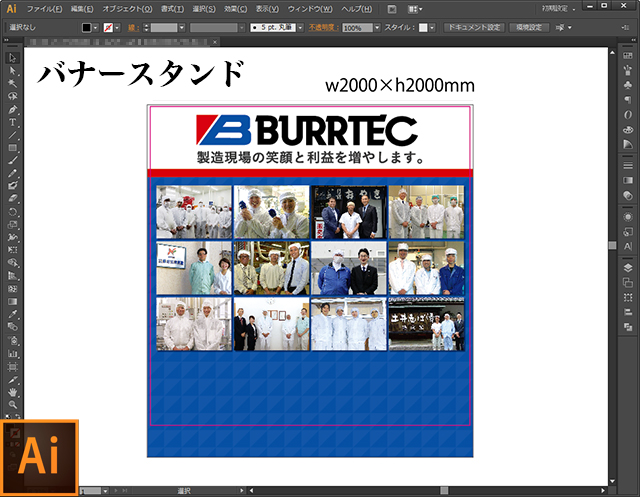Select the Pen tool
The height and width of the screenshot is (497, 640).
tap(12, 109)
